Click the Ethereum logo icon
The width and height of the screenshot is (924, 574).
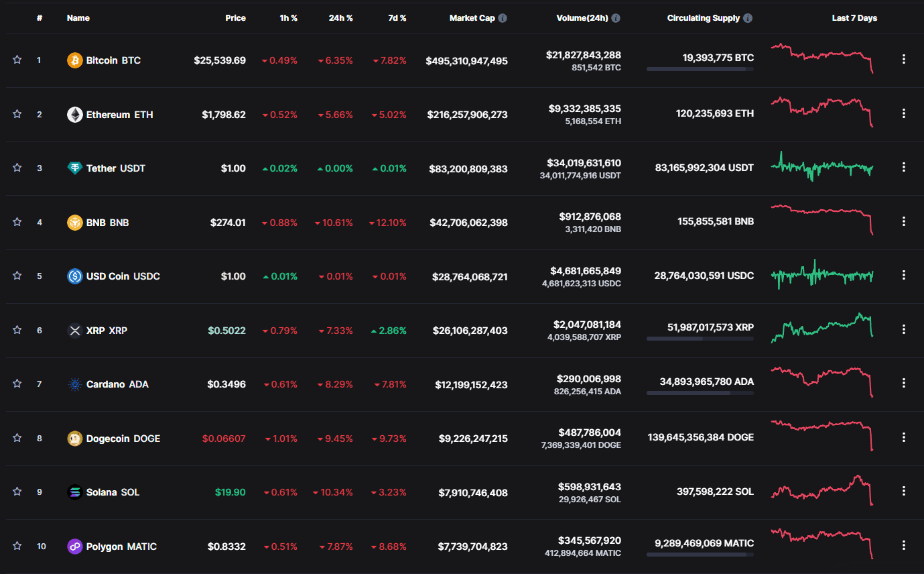[75, 115]
